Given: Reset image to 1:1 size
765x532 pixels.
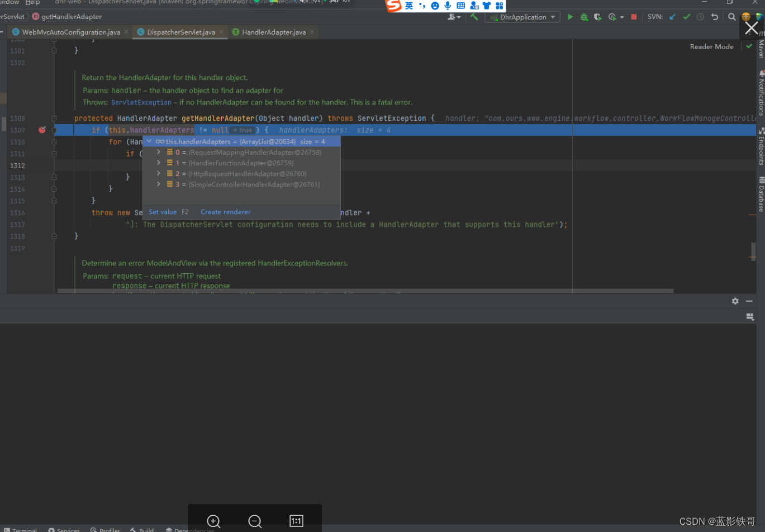Looking at the screenshot, I should pos(296,521).
